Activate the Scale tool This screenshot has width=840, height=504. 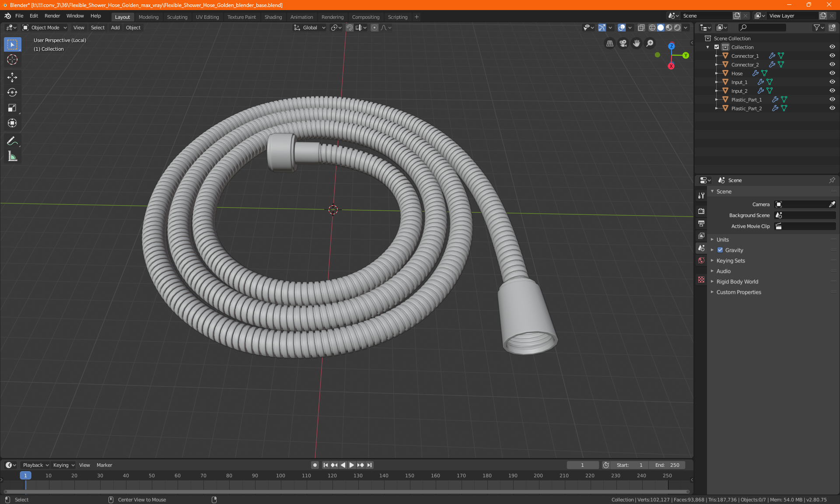12,108
